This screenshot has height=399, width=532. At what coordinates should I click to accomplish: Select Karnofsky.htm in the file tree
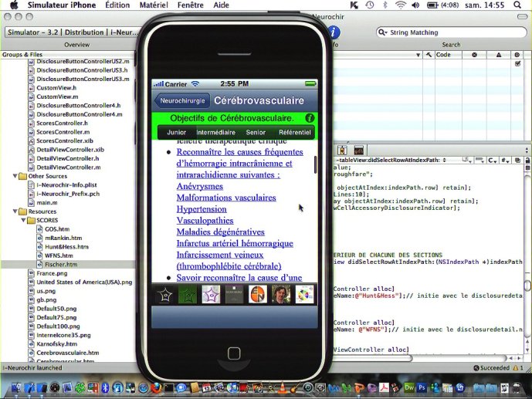[56, 343]
